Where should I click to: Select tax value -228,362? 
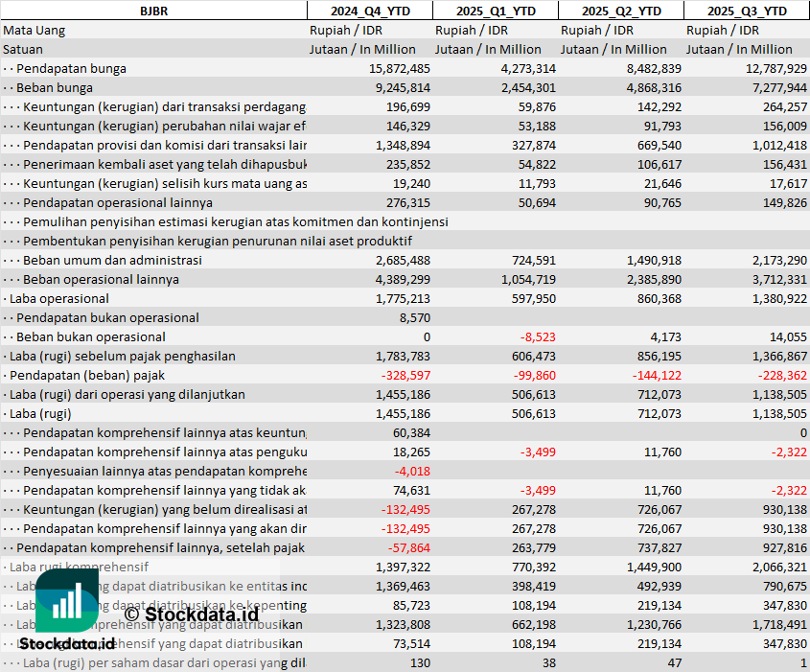click(x=782, y=375)
